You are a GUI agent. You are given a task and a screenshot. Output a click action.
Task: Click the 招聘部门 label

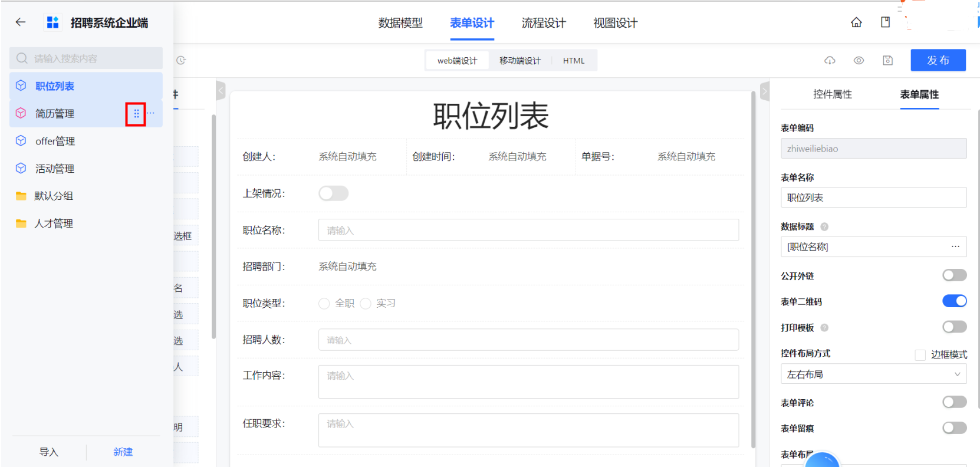[x=264, y=267]
